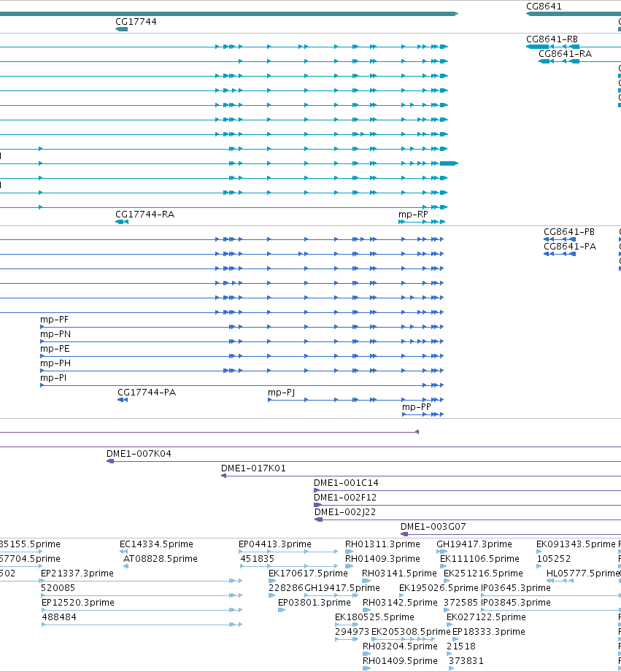Image resolution: width=621 pixels, height=672 pixels.
Task: Select EST RH01311.3prime
Action: coord(382,544)
